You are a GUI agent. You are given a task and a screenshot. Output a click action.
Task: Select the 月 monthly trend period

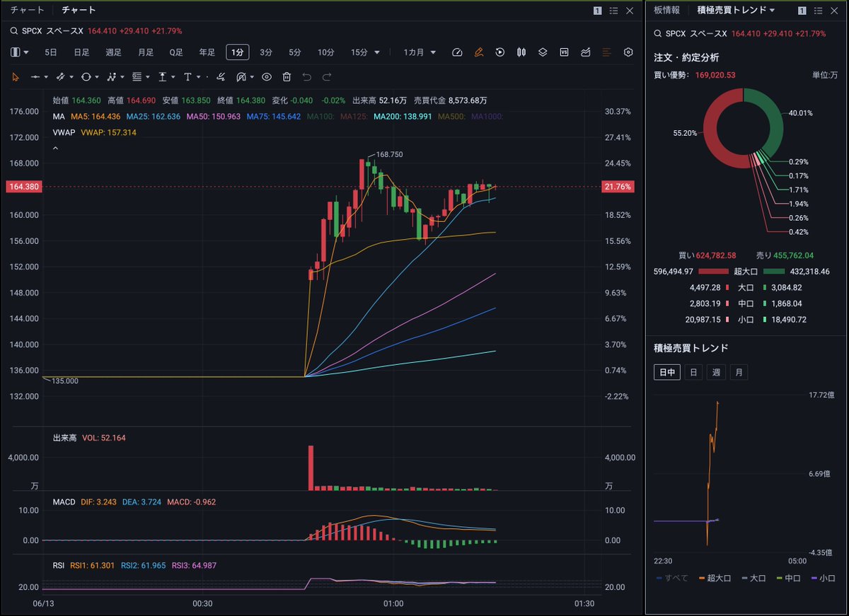739,372
